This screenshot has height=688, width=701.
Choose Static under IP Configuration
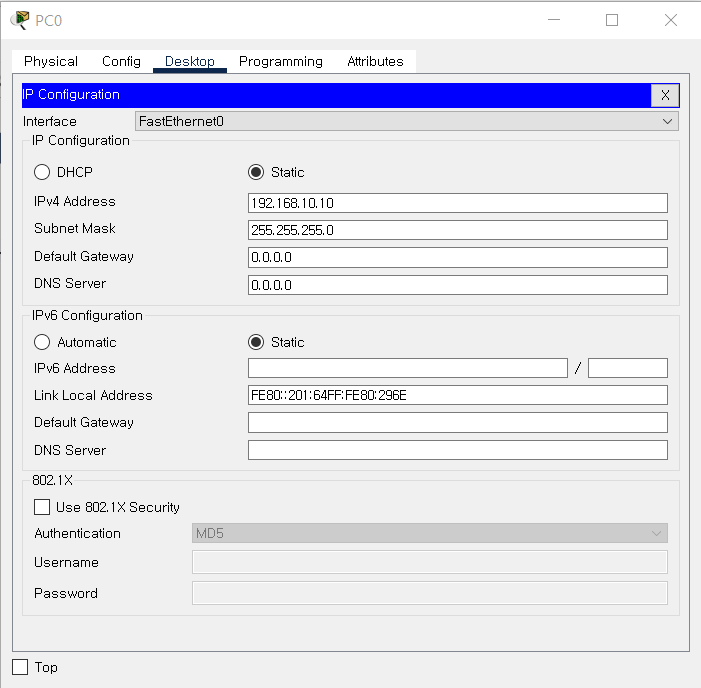pos(256,172)
